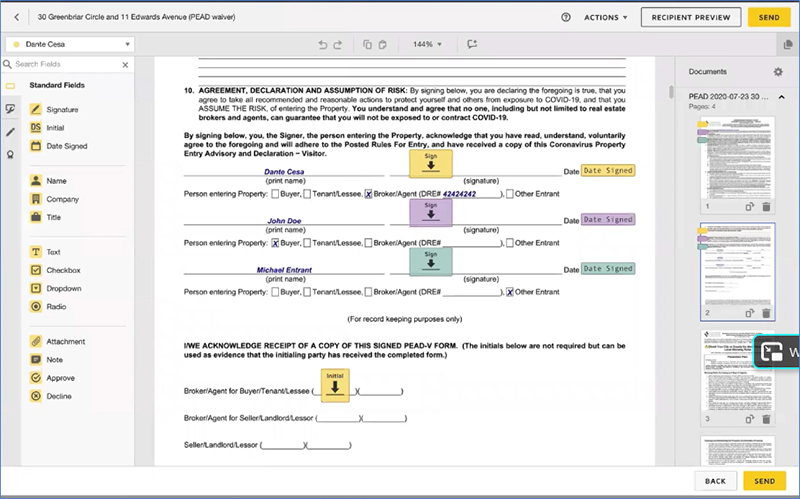Select purple Date Signed field
The image size is (800, 499).
coord(608,219)
